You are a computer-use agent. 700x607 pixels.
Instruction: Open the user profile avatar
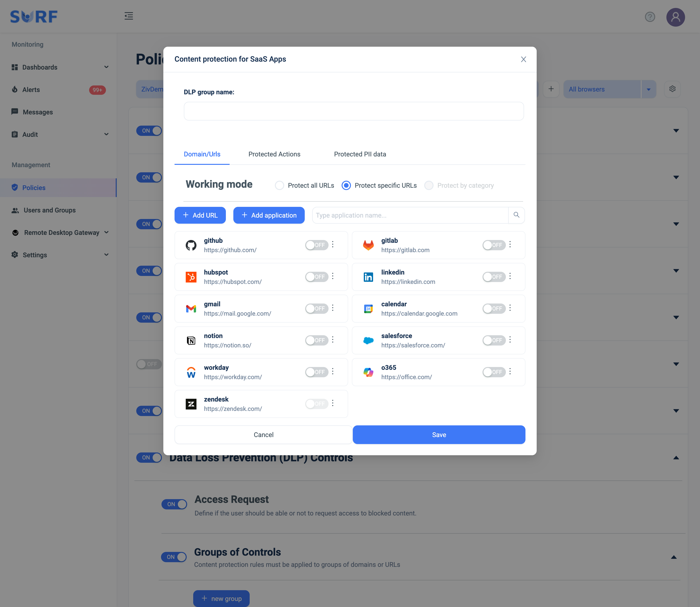[675, 17]
